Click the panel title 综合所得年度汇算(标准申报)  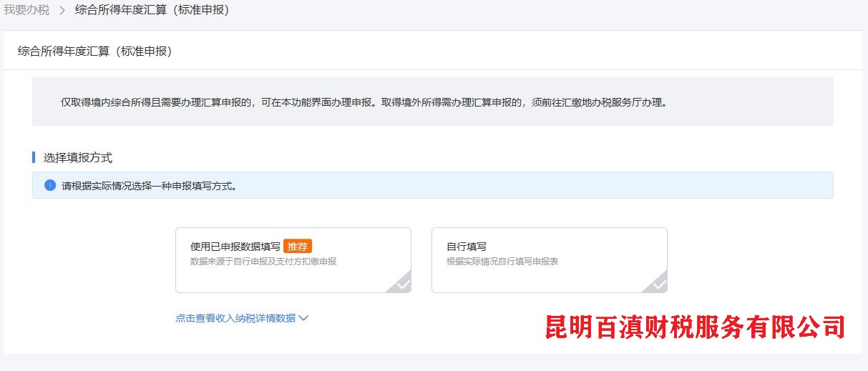(94, 51)
